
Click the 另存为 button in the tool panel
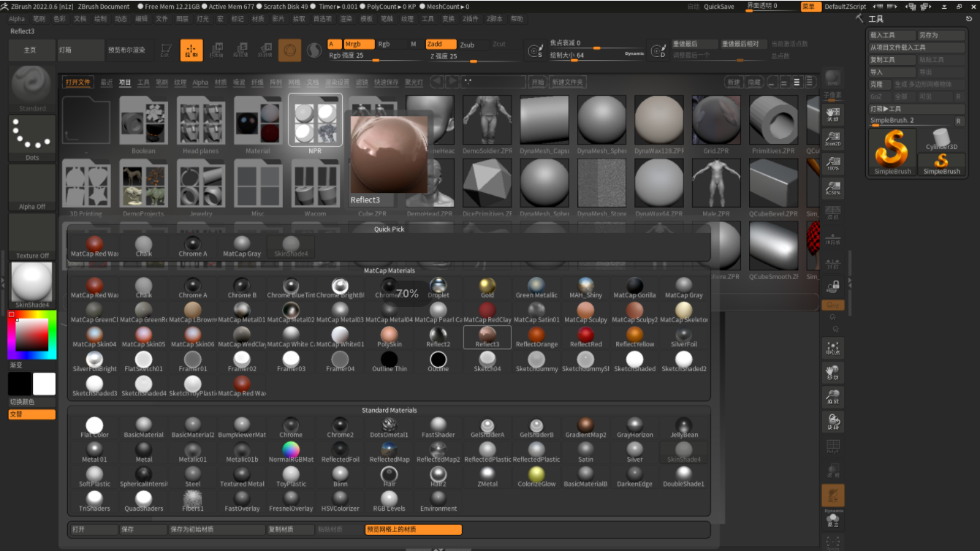[x=941, y=35]
